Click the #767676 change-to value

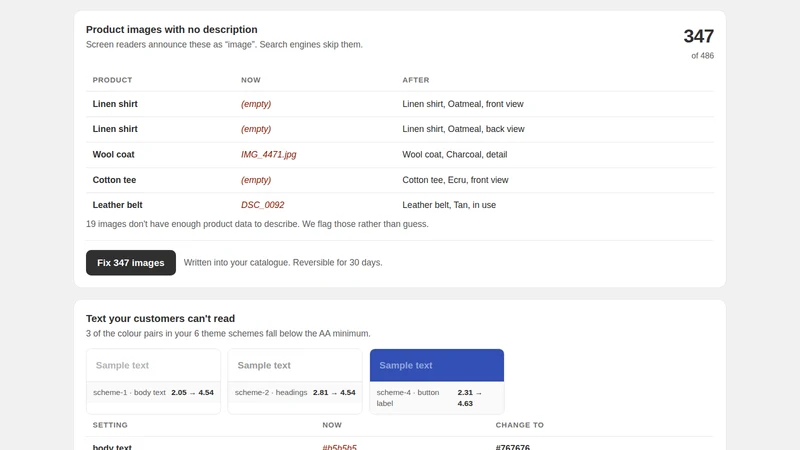(513, 447)
